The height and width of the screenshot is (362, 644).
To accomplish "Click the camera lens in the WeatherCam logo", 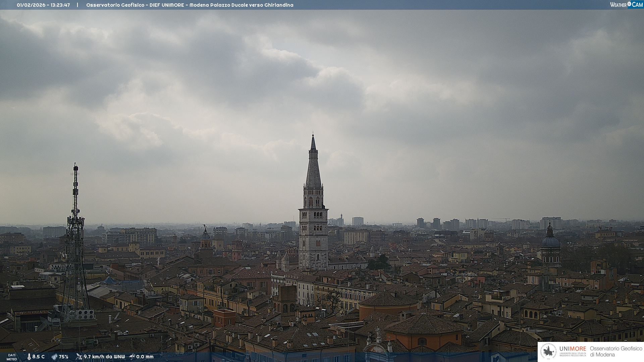I will pyautogui.click(x=629, y=4).
